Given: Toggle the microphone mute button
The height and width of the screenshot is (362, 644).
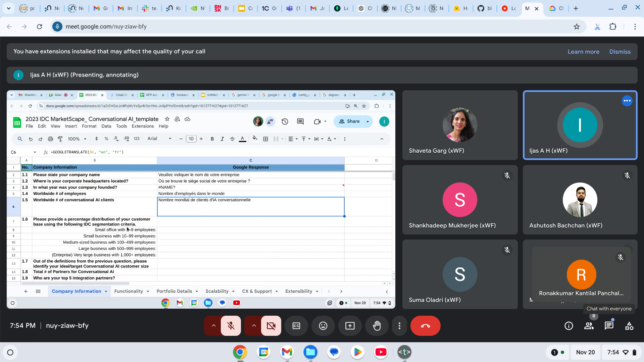Looking at the screenshot, I should [x=231, y=326].
